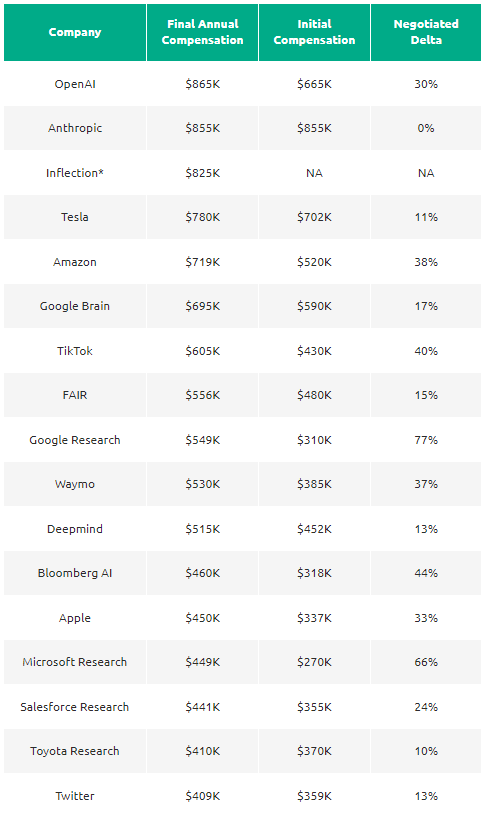Select the Twitter company cell
Screen dimensions: 481x817
pos(75,796)
